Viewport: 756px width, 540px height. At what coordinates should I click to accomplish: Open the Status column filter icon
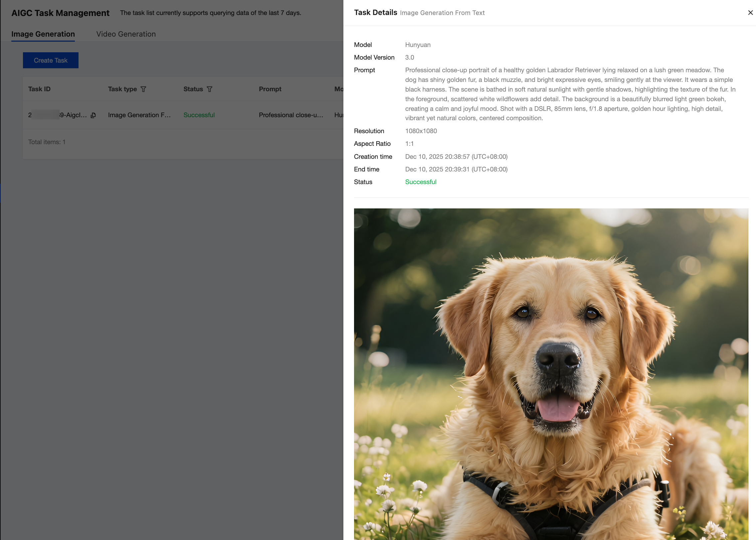click(x=209, y=89)
